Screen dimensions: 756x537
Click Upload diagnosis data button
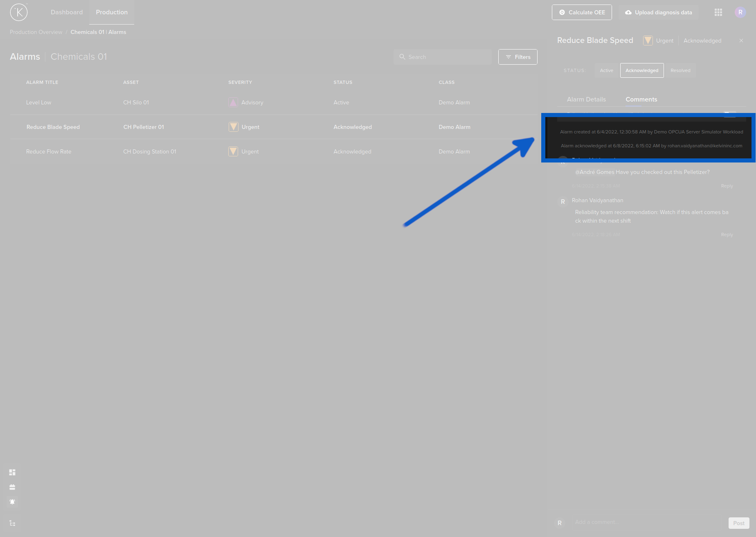pyautogui.click(x=658, y=12)
